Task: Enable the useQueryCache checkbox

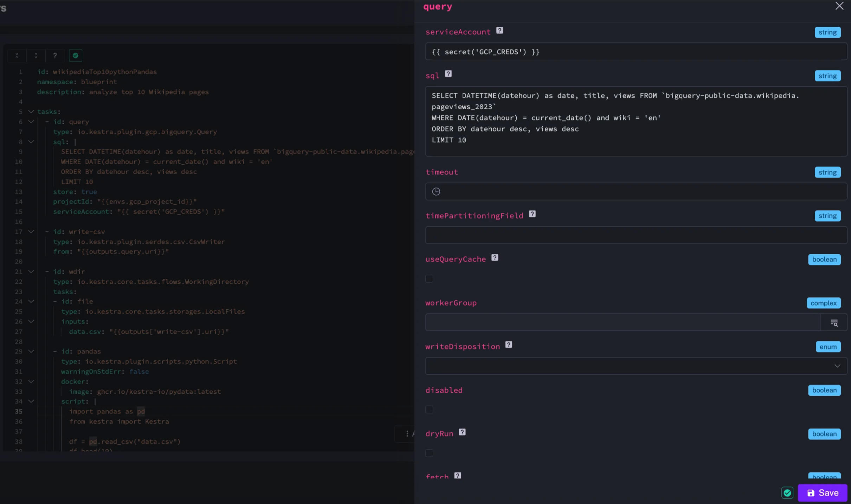Action: (429, 279)
